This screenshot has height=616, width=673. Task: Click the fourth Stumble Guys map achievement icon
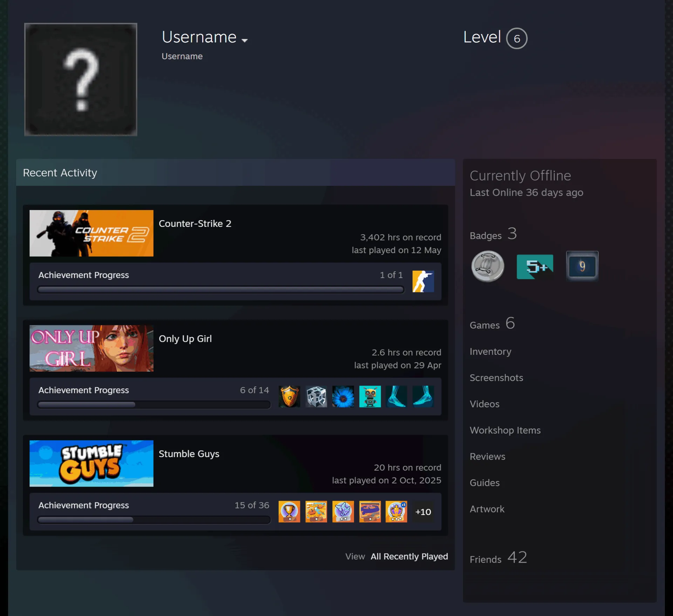[370, 512]
